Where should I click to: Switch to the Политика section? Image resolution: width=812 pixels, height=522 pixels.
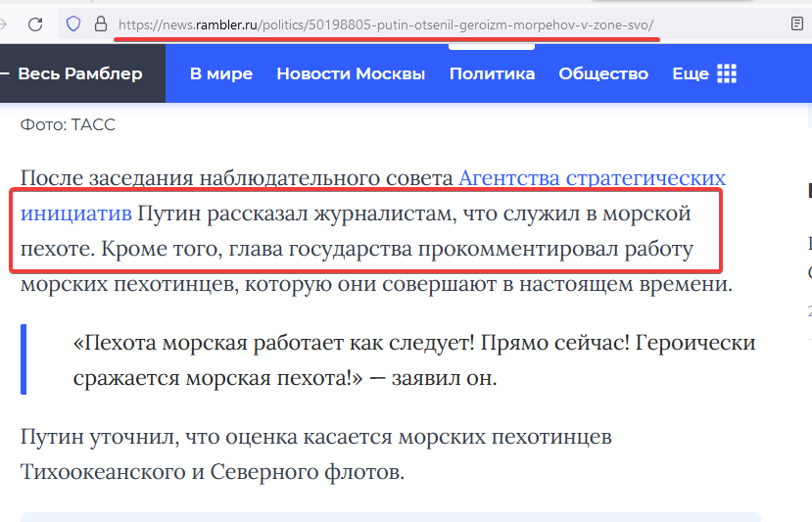[x=492, y=73]
